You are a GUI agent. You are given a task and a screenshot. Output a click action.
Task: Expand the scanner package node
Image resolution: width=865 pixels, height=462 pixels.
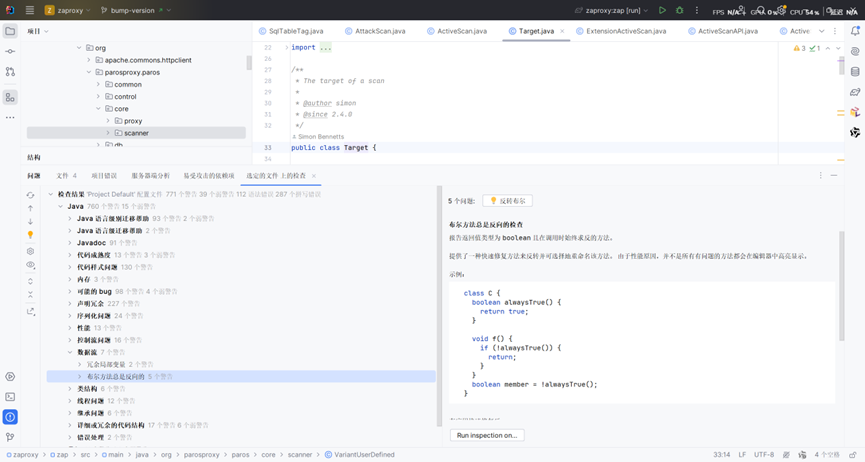[108, 133]
